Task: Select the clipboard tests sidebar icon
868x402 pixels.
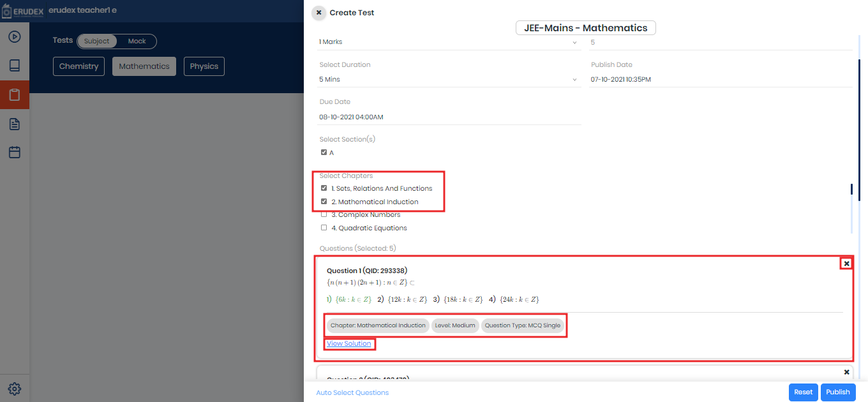Action: [15, 95]
